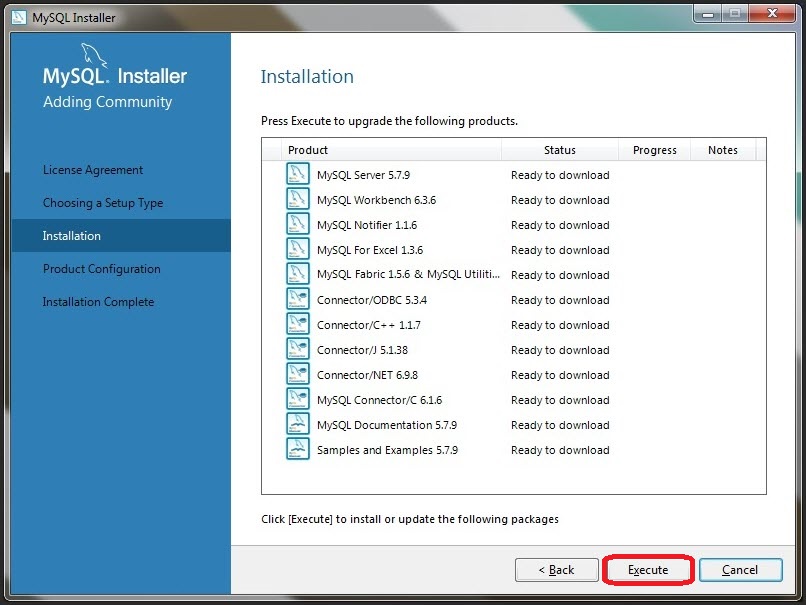Cancel the installer
Viewport: 806px width, 605px height.
(x=740, y=570)
